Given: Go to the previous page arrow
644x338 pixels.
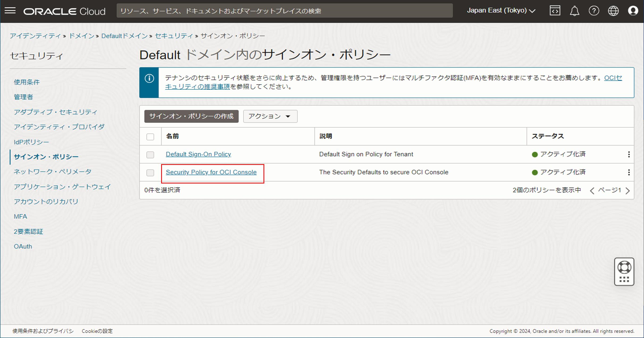Looking at the screenshot, I should (592, 191).
